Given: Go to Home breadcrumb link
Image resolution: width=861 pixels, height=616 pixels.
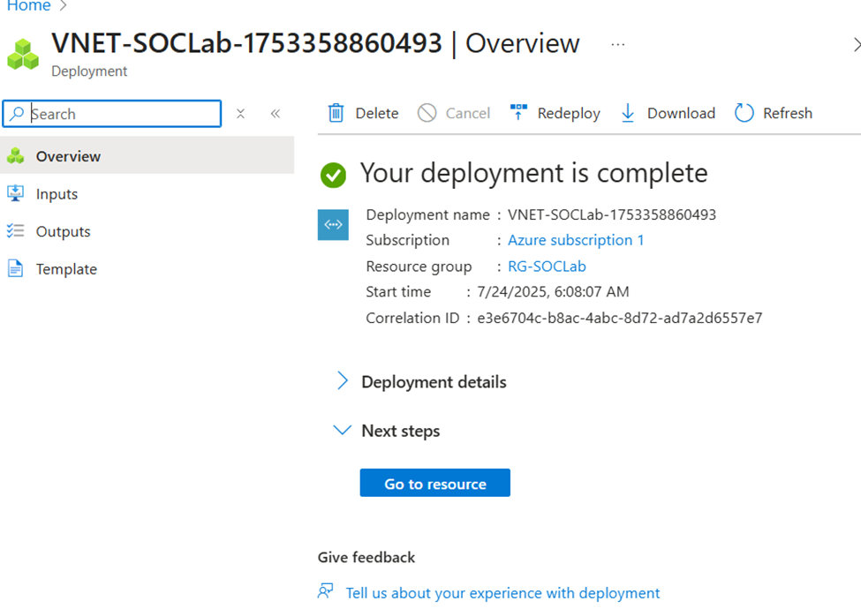Looking at the screenshot, I should [28, 5].
